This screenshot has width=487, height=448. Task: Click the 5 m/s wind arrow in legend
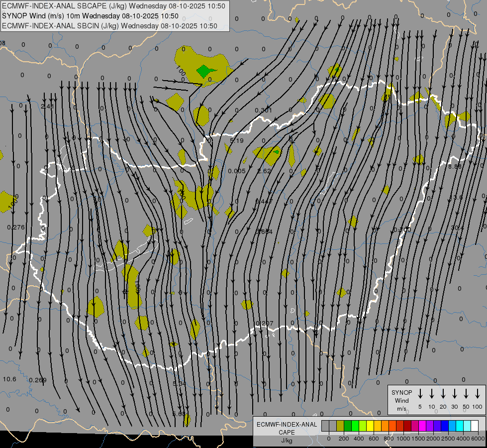420,394
